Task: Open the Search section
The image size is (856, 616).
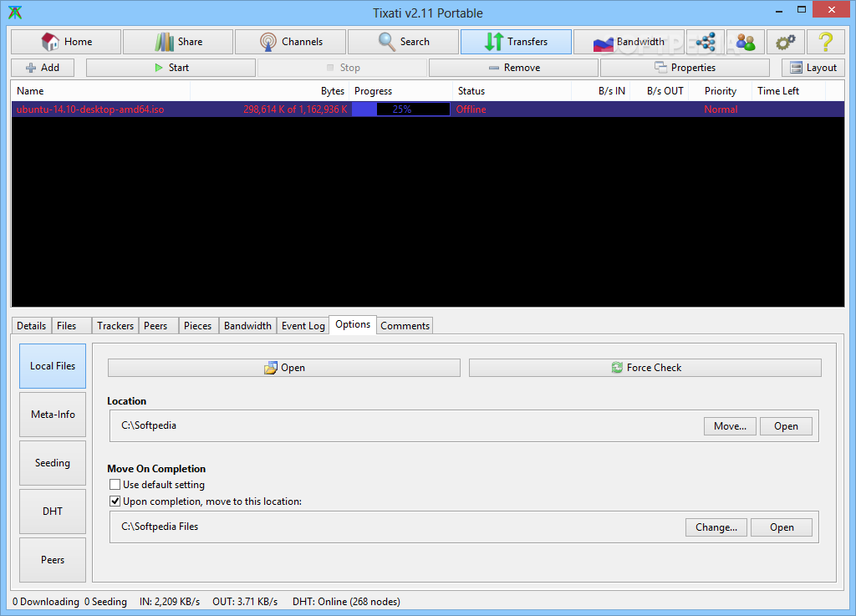Action: click(x=403, y=42)
